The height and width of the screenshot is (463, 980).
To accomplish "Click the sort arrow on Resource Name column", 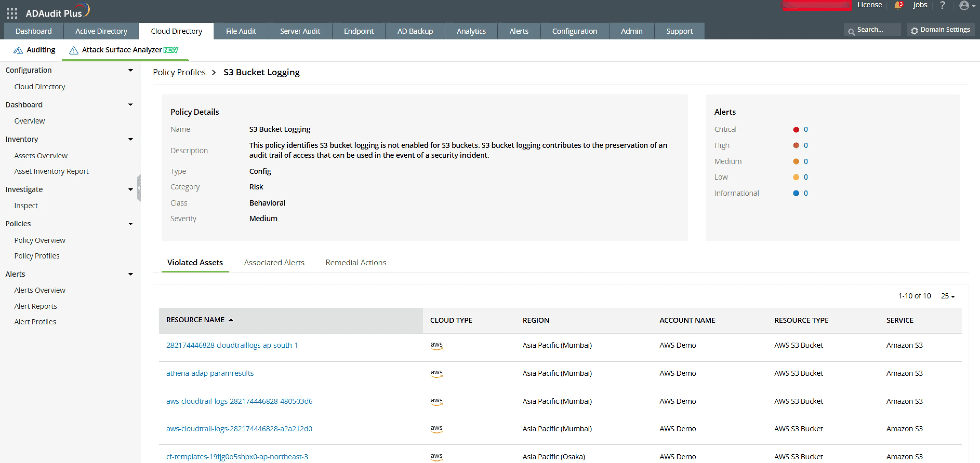I will [x=230, y=320].
